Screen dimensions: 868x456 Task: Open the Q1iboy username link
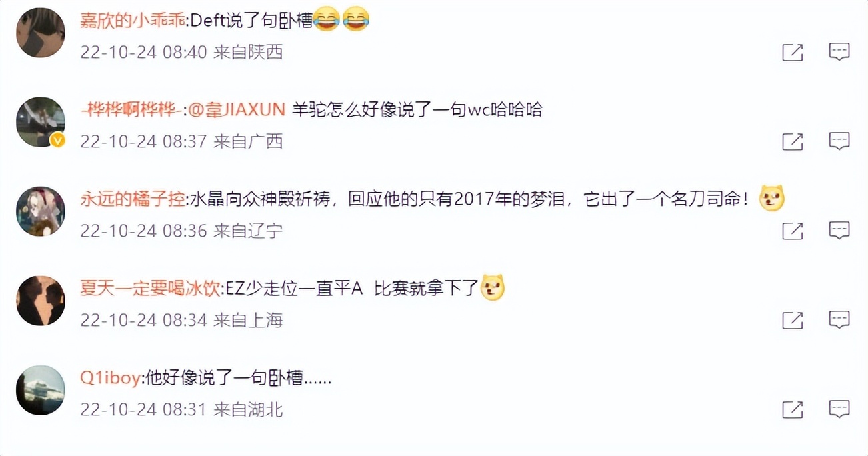tap(110, 379)
